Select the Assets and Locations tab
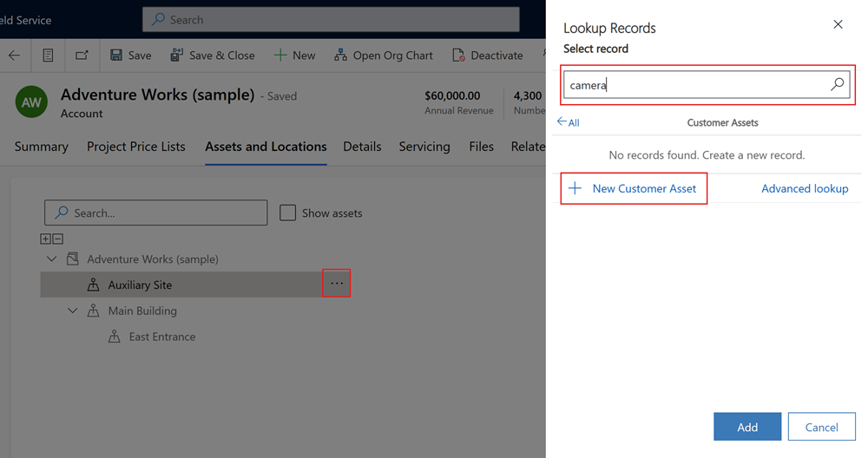 [x=266, y=147]
